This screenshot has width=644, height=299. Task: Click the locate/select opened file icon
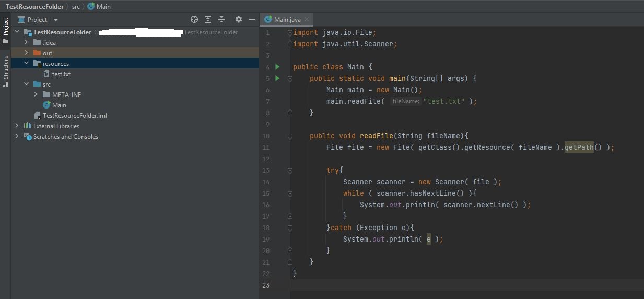click(194, 19)
